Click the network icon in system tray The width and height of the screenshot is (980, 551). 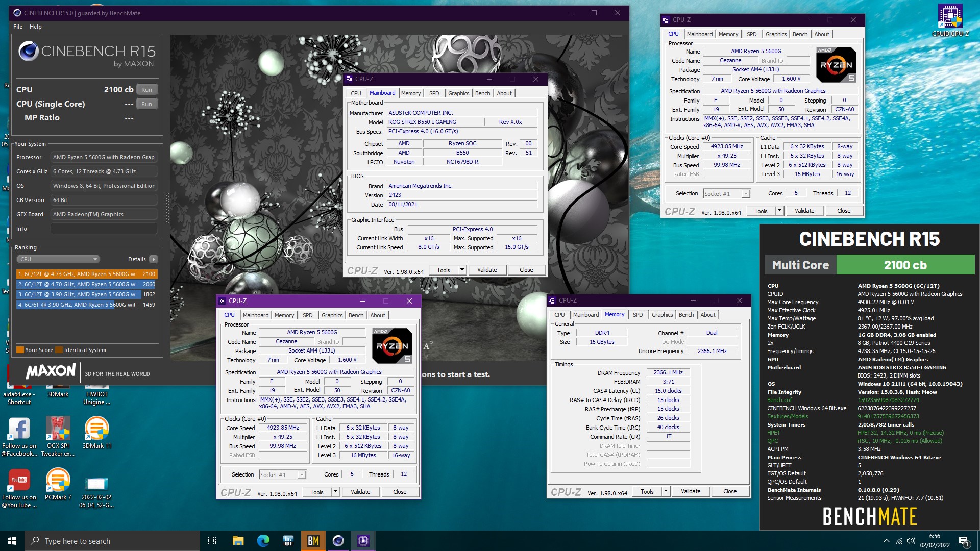(899, 541)
